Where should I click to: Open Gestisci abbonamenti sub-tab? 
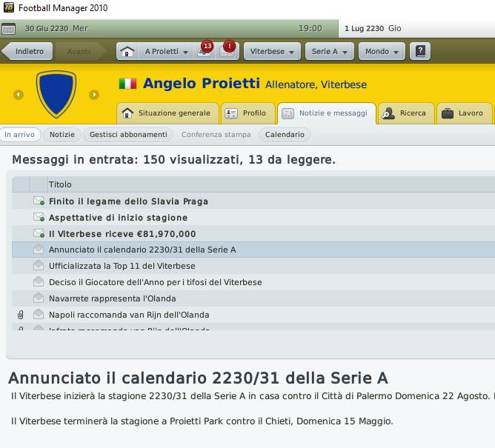point(128,135)
